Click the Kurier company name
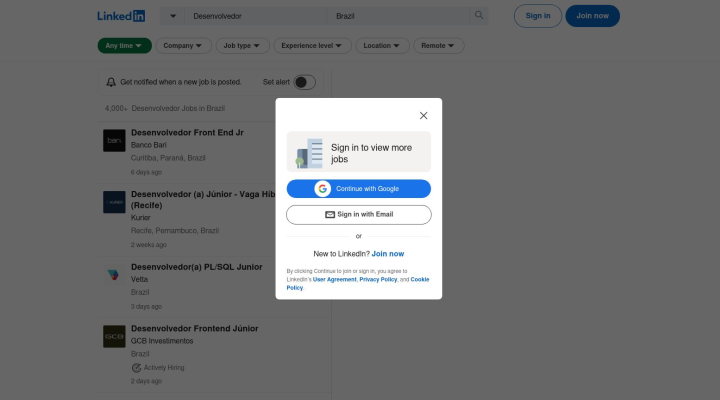 click(x=141, y=218)
